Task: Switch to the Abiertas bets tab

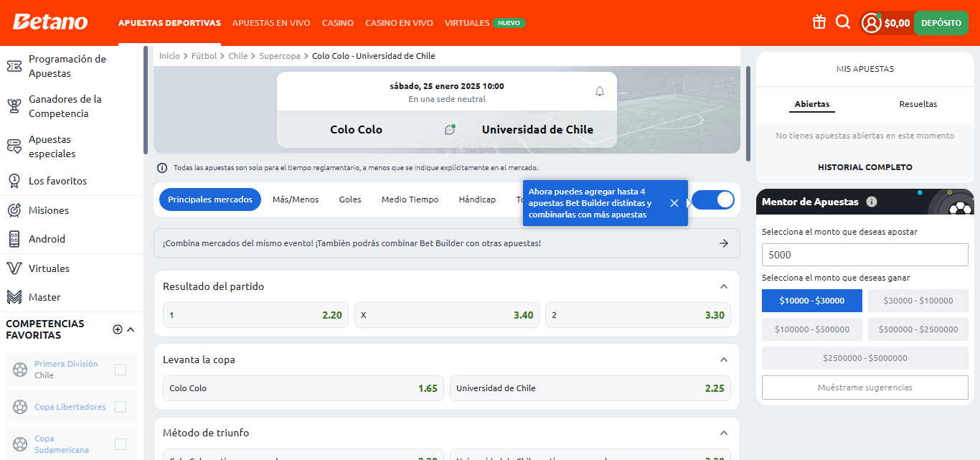Action: coord(812,105)
